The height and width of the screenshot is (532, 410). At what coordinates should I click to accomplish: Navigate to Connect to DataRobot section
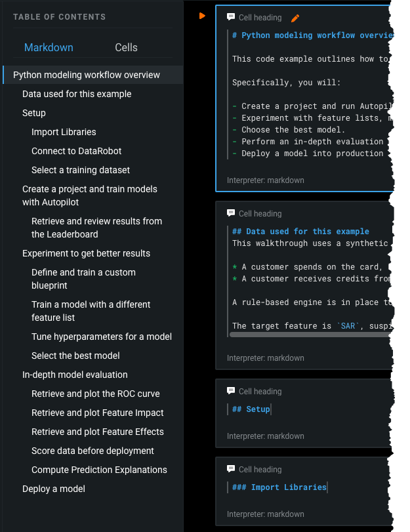[x=73, y=151]
